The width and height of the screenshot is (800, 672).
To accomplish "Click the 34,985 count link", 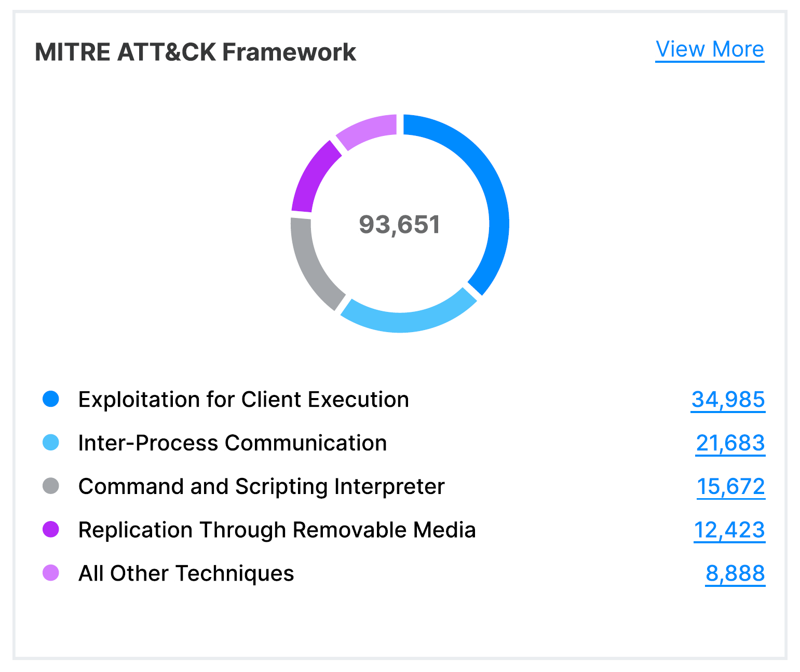I will 728,400.
